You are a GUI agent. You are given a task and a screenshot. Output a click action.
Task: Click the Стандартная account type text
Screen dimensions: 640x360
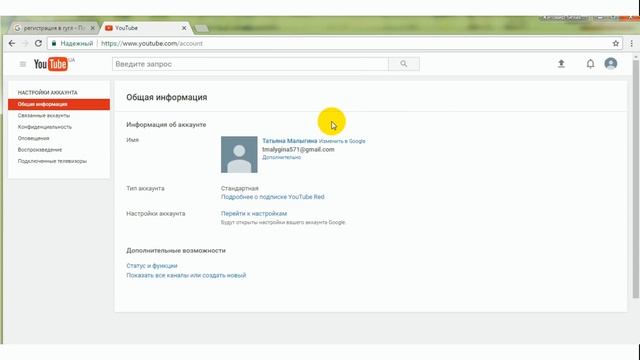click(x=240, y=188)
